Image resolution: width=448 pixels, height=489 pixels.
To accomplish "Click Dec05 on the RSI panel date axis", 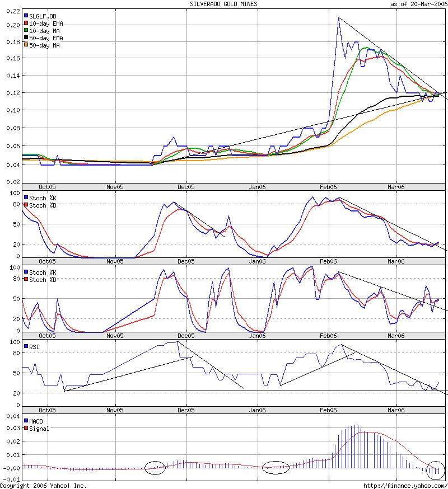I will click(x=186, y=410).
